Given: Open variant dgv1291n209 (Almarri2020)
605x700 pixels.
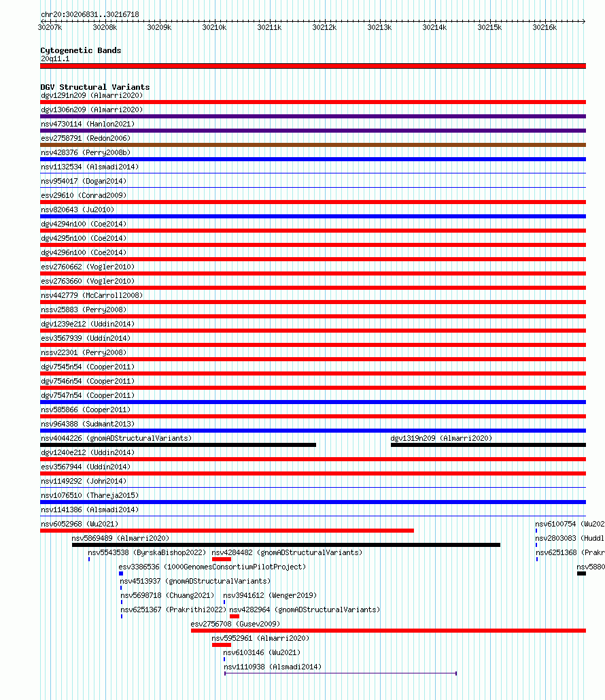Looking at the screenshot, I should pos(92,95).
